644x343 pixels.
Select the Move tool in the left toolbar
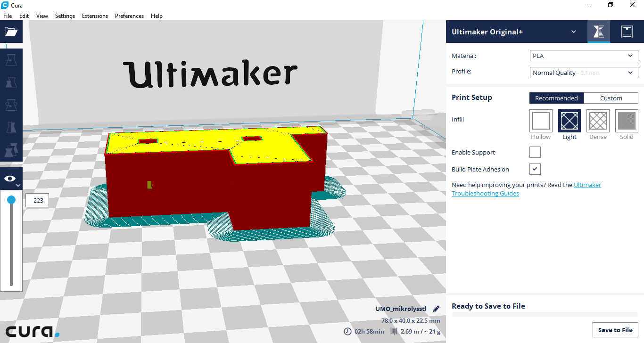coord(11,60)
